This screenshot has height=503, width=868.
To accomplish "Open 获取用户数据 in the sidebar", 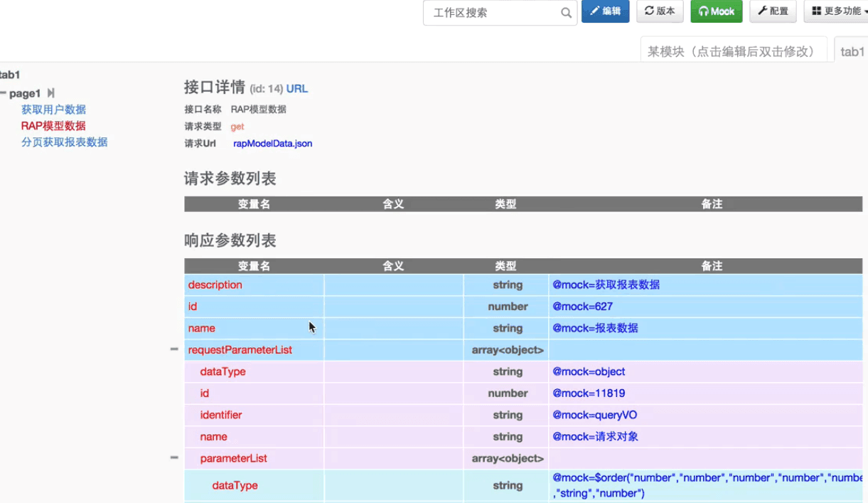I will point(53,110).
